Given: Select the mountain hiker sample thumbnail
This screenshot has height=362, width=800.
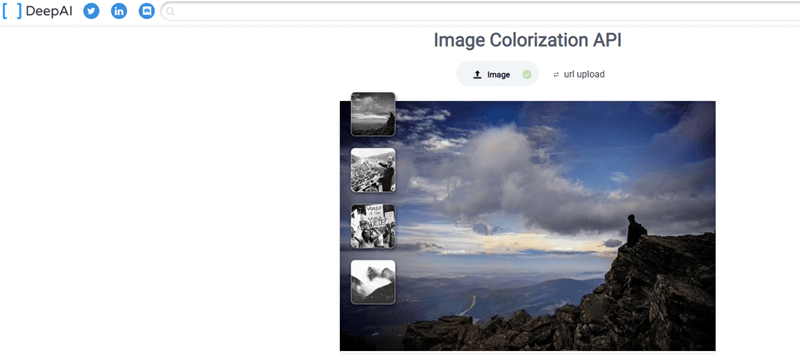Looking at the screenshot, I should tap(373, 114).
